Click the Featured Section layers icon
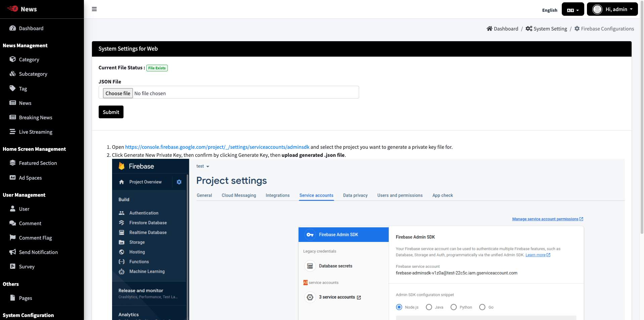The image size is (644, 320). (13, 163)
